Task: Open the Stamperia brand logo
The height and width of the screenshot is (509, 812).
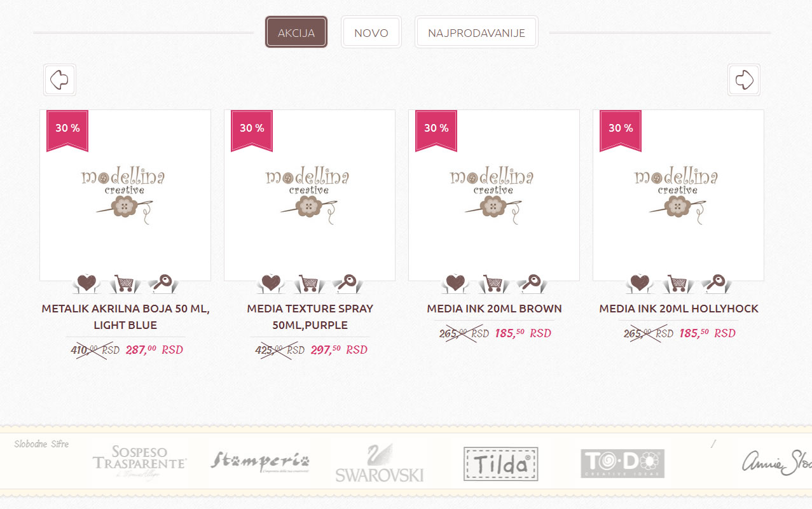Action: (260, 461)
